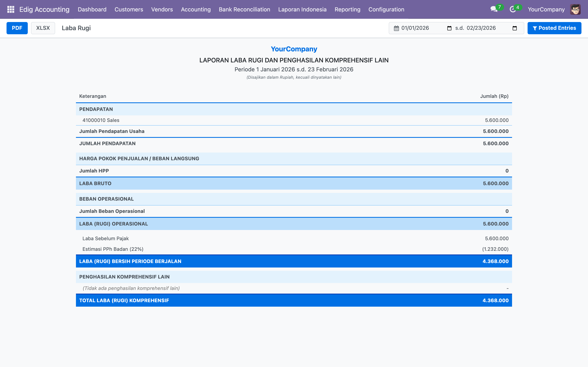Go to the Dashboard menu
Viewport: 588px width, 367px height.
point(92,9)
